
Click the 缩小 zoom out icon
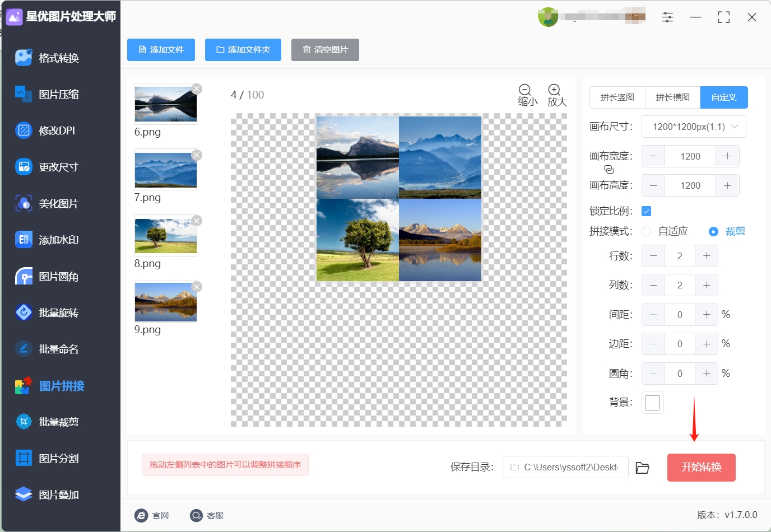click(525, 90)
